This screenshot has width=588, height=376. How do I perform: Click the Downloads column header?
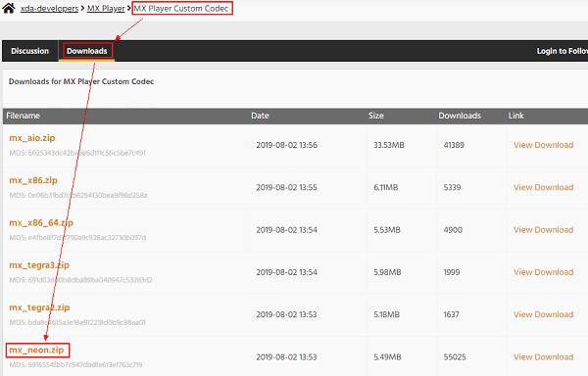coord(460,116)
